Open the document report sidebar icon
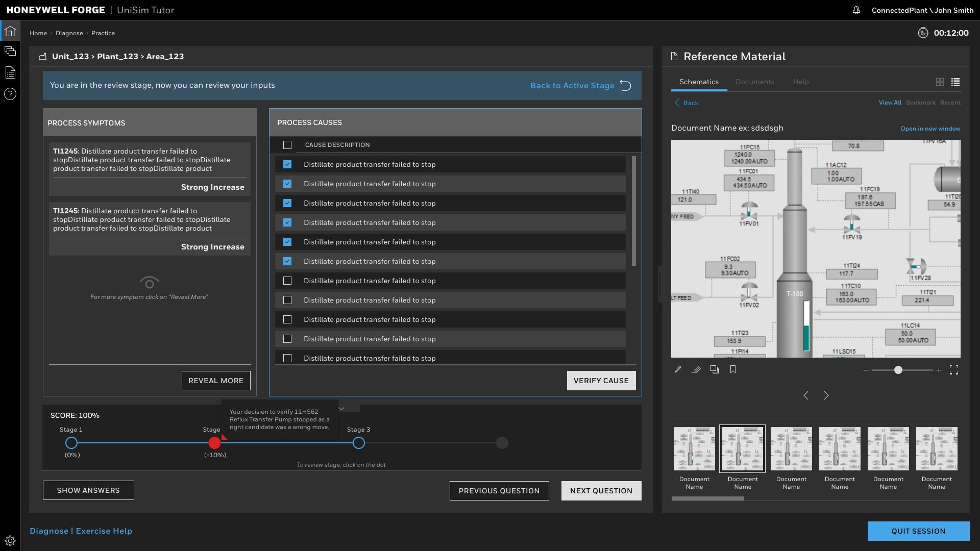 [10, 72]
